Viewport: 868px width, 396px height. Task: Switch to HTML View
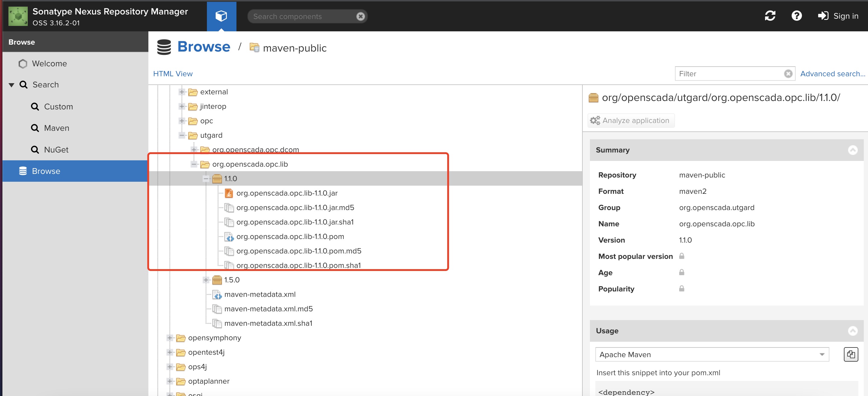tap(173, 74)
